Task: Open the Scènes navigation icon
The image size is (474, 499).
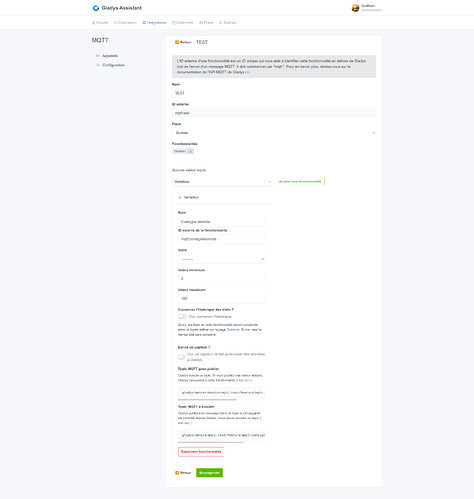Action: (220, 23)
